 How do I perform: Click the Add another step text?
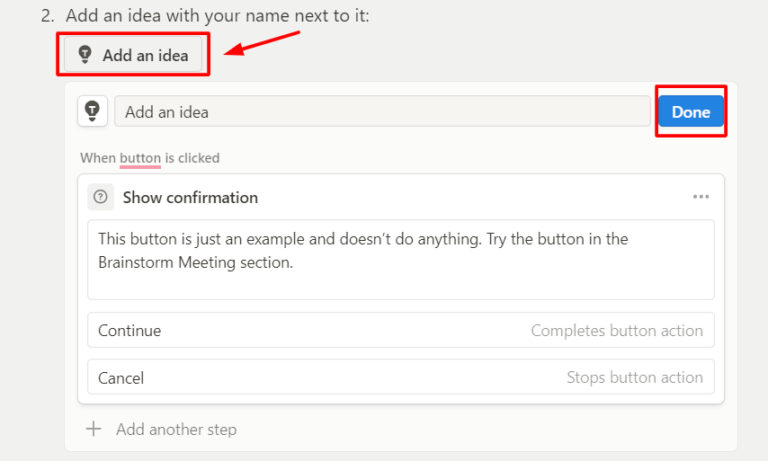(x=176, y=429)
